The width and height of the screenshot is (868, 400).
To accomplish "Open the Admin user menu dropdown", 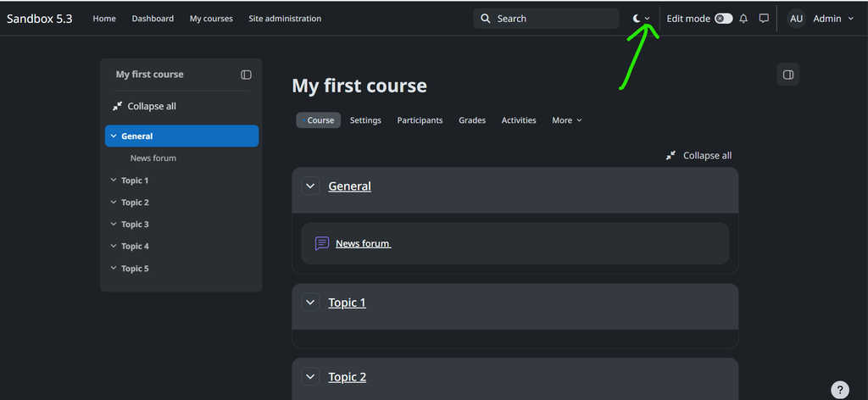I will click(834, 19).
